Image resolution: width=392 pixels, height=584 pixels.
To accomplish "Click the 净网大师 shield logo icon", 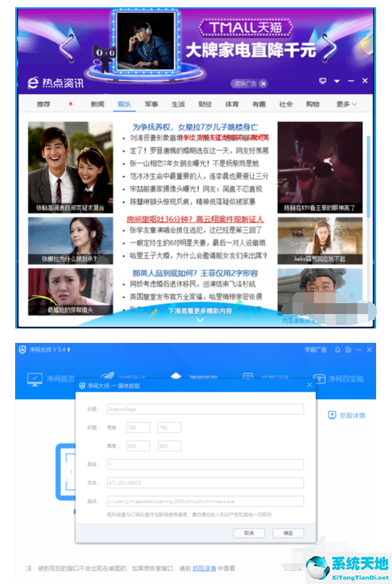I will (x=22, y=349).
